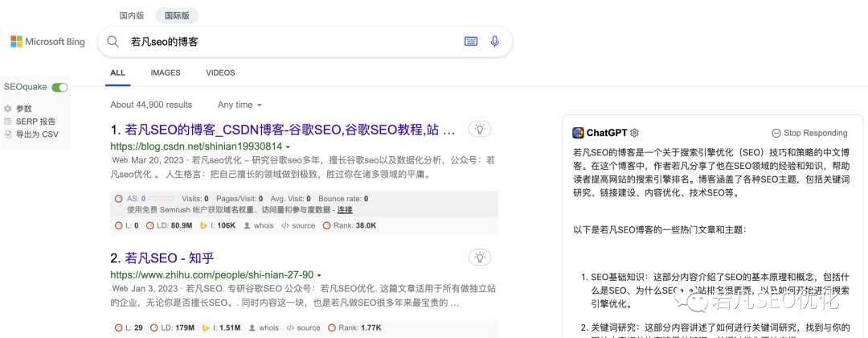Click the Microsoft Bing logo

tap(47, 42)
